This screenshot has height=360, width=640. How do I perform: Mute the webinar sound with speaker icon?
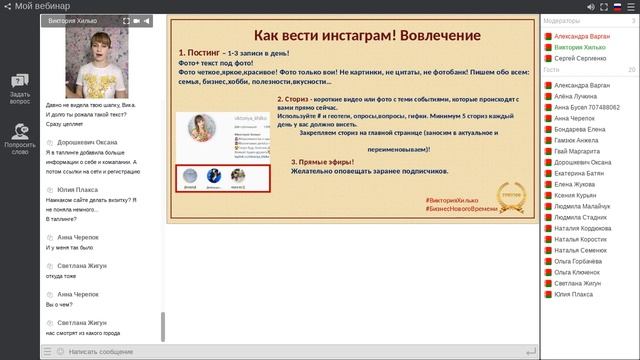(591, 7)
